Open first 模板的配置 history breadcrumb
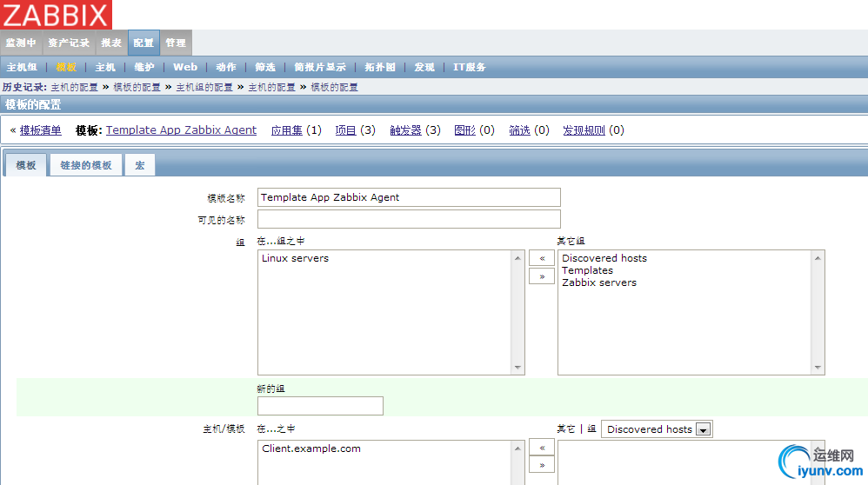The image size is (868, 485). (137, 88)
